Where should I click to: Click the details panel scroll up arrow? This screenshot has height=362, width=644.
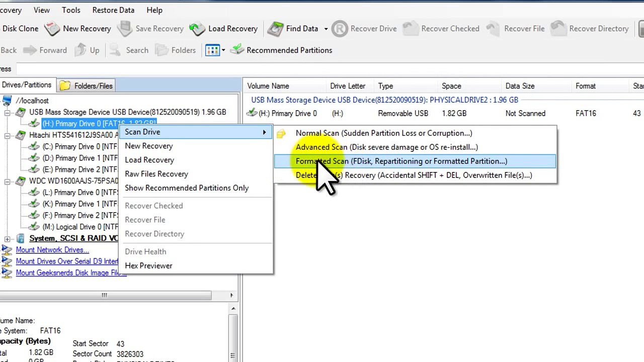tap(233, 308)
